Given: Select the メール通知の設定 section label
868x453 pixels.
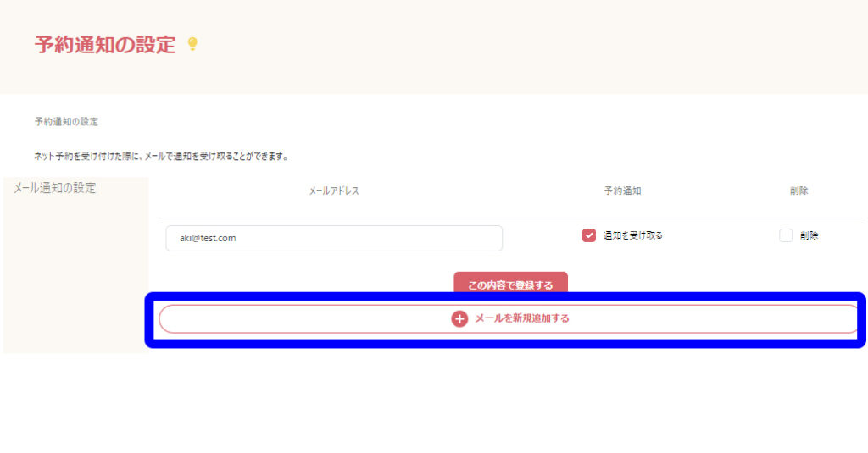Looking at the screenshot, I should pyautogui.click(x=55, y=188).
